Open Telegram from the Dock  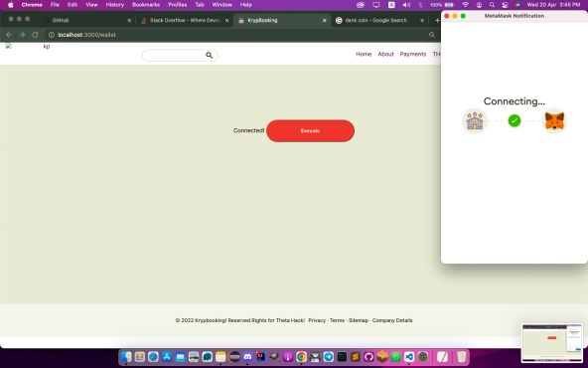[329, 356]
